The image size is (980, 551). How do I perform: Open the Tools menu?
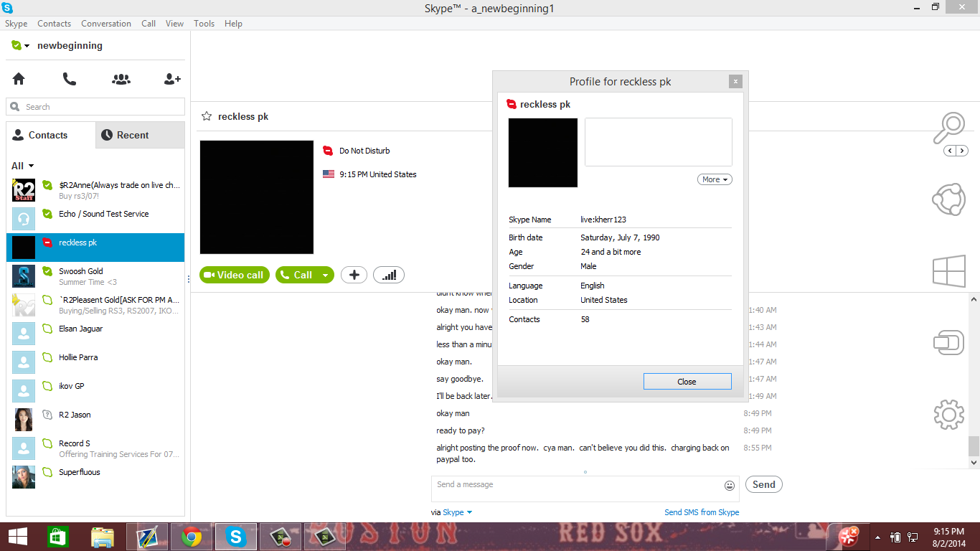coord(204,24)
